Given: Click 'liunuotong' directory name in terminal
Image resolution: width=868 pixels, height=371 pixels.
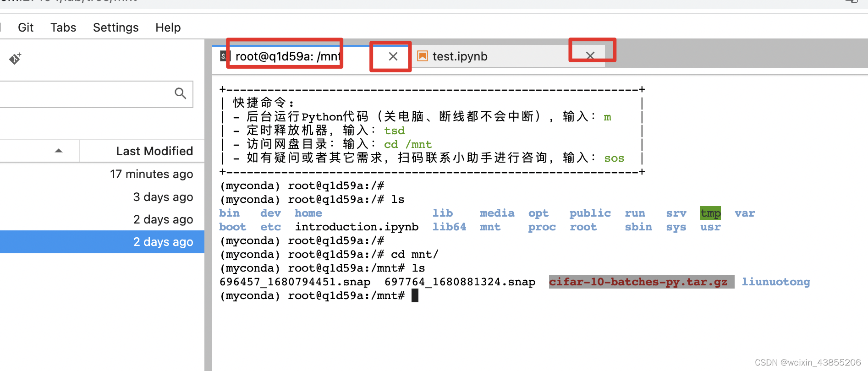Looking at the screenshot, I should click(x=776, y=282).
